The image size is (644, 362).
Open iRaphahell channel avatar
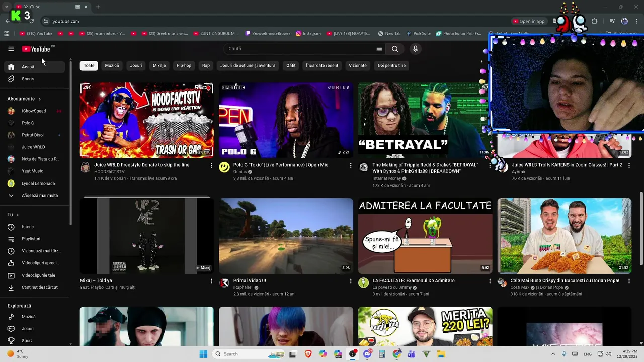click(x=224, y=283)
